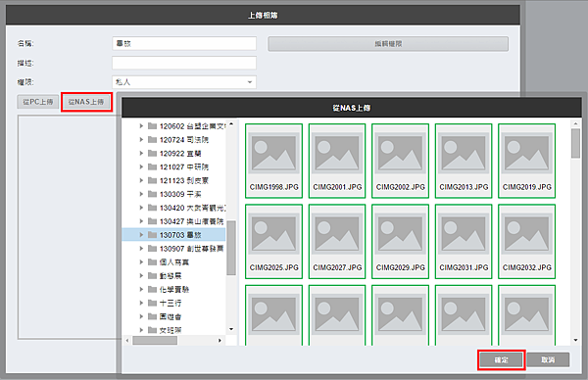The image size is (588, 380).
Task: Click the folder tree horizontal scrollbar handle
Action: point(155,340)
